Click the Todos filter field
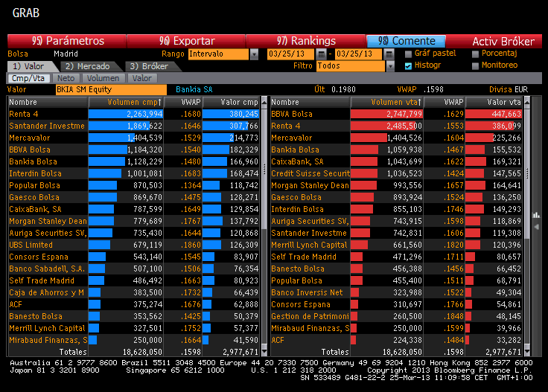548x392 pixels. 351,66
